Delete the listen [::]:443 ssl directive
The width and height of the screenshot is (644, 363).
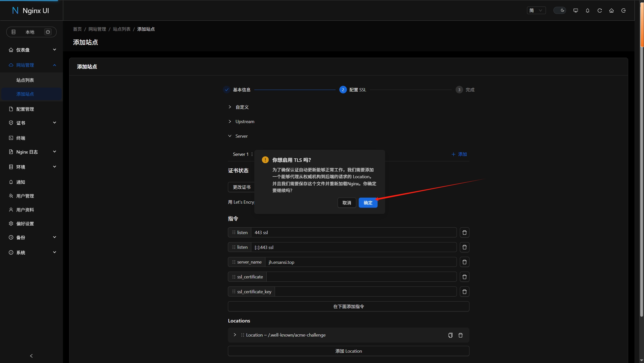464,247
